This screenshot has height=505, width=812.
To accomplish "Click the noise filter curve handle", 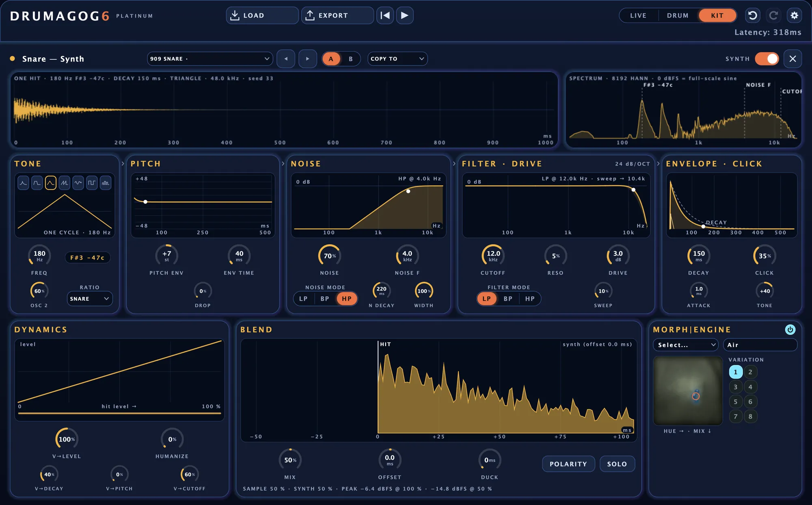I will click(x=408, y=191).
